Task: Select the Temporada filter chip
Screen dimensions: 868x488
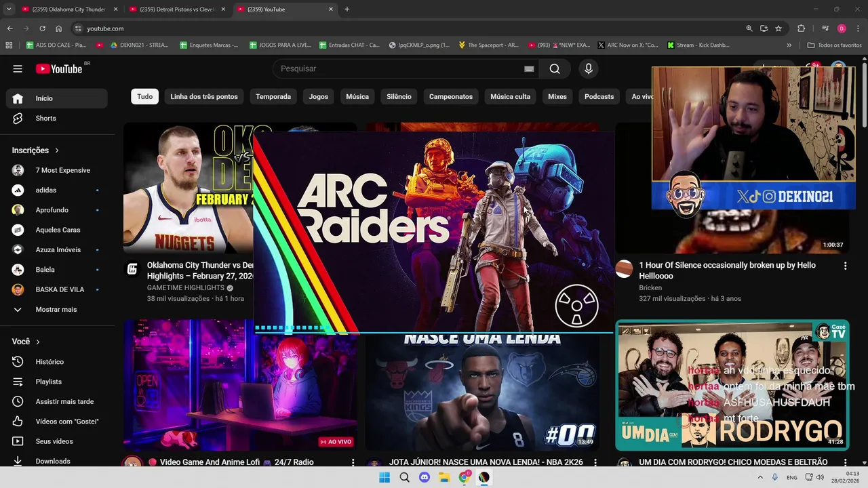Action: pos(273,96)
